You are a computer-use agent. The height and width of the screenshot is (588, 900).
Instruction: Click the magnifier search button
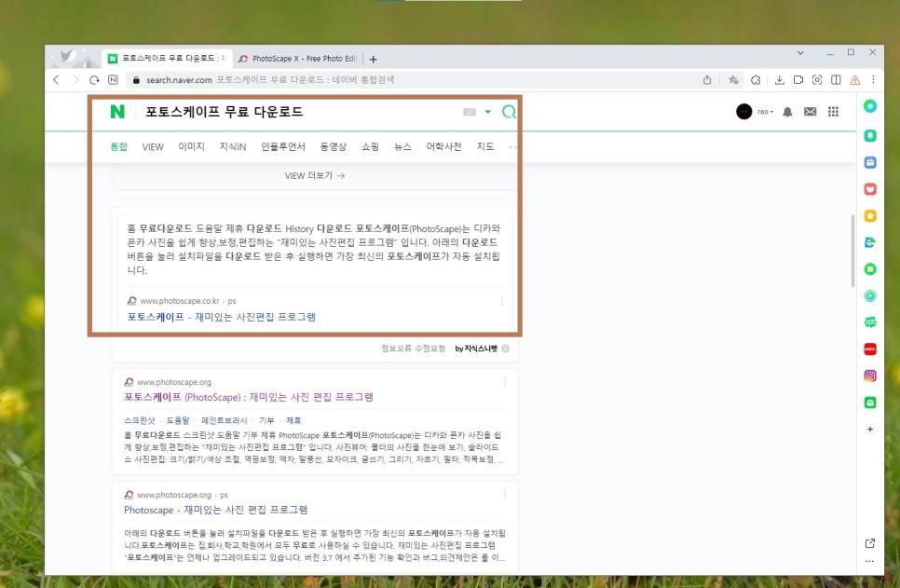tap(509, 112)
